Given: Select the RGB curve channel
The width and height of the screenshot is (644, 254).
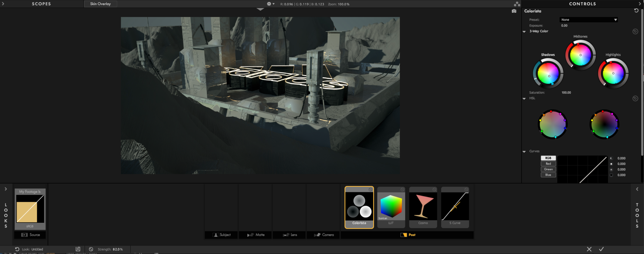Looking at the screenshot, I should point(548,158).
